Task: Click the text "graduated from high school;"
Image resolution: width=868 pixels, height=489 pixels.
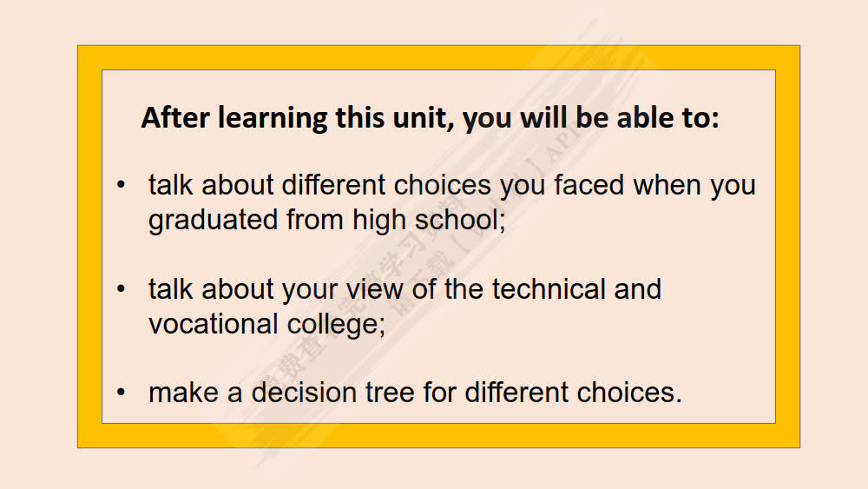Action: 326,220
